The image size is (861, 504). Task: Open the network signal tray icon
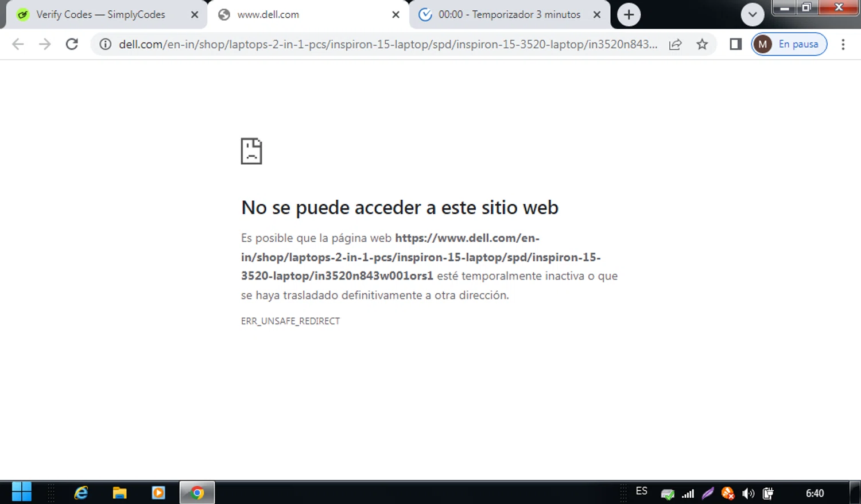(x=688, y=493)
